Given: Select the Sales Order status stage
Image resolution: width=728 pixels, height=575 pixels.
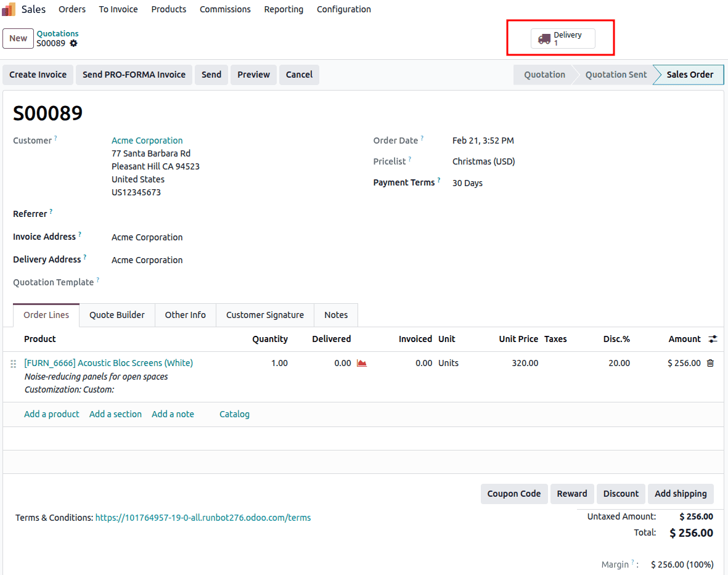Looking at the screenshot, I should click(690, 75).
